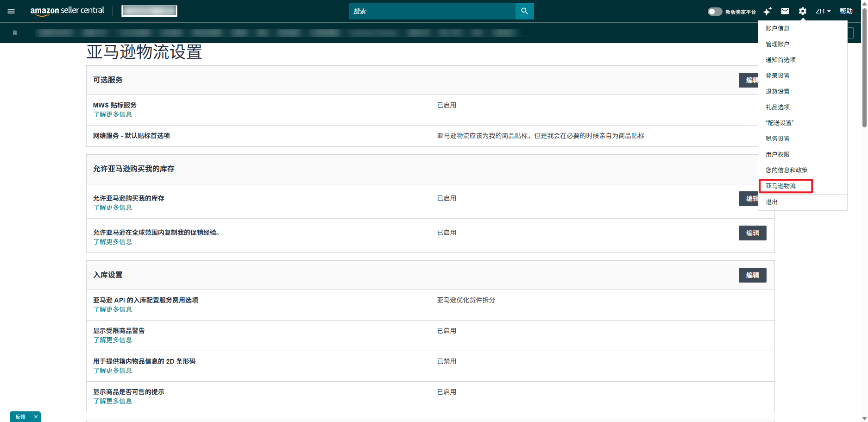
Task: Toggle the 新版卖家平台 switch
Action: 715,12
